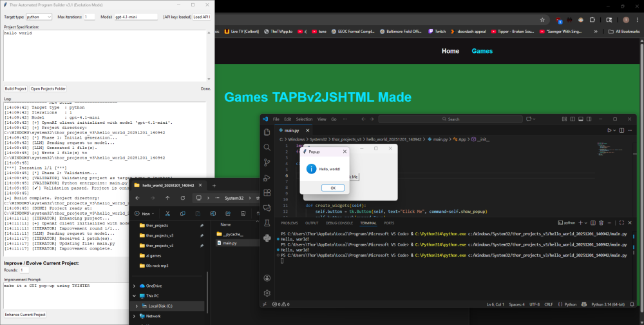Open VS Code Explorer view icon

(x=267, y=132)
